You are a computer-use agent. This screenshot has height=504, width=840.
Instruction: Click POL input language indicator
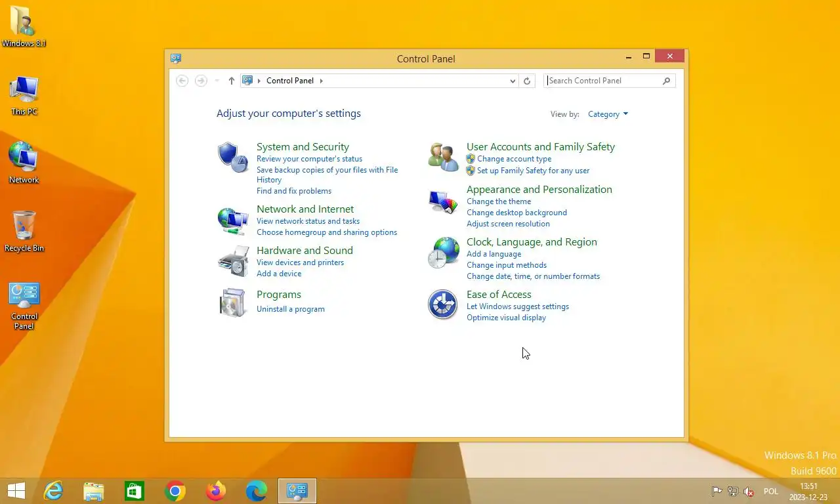click(770, 492)
